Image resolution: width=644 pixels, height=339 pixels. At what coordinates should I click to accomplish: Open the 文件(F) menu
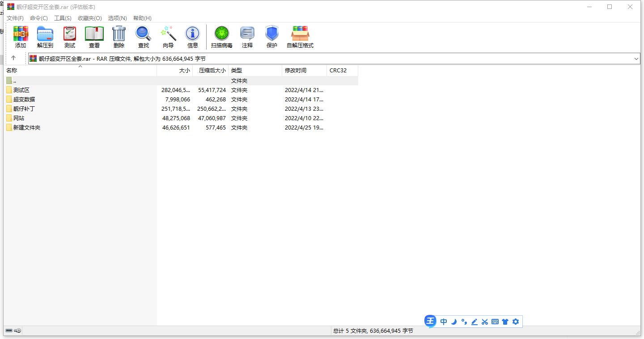[x=15, y=18]
